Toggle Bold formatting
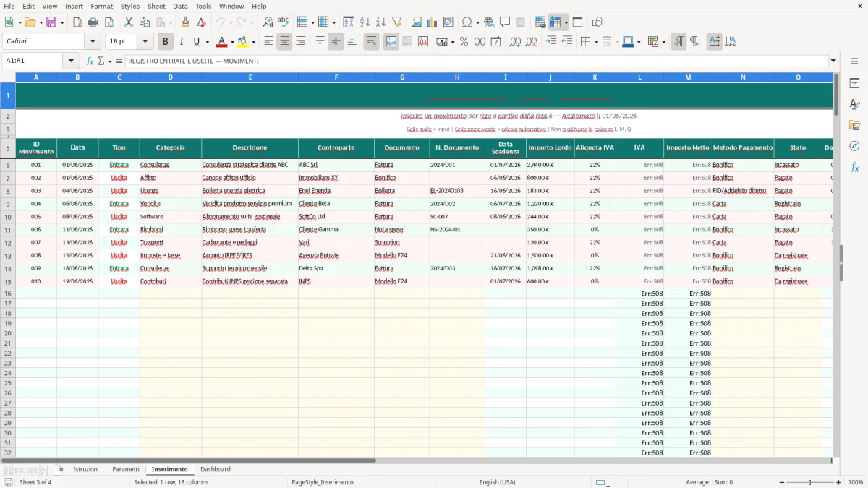This screenshot has width=868, height=488. [166, 42]
